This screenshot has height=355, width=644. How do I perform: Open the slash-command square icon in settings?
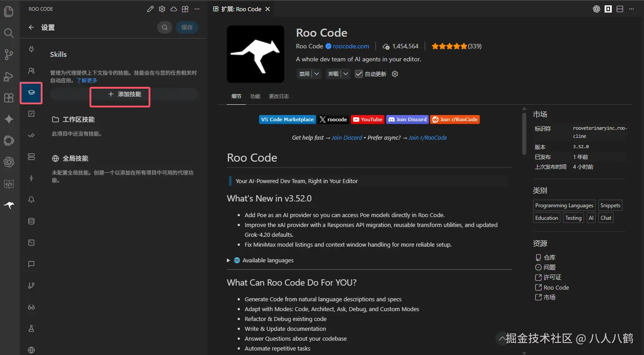tap(31, 114)
